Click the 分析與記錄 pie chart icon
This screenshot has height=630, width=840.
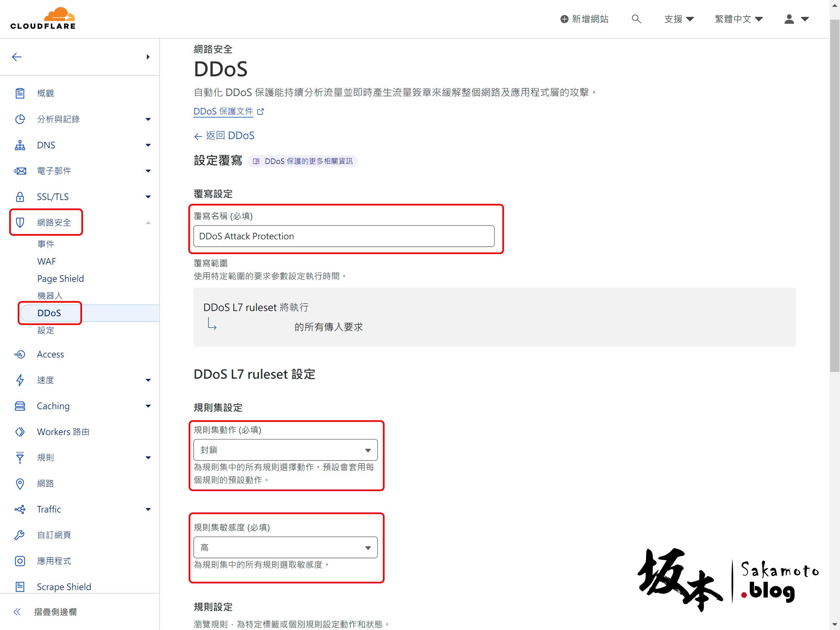20,119
